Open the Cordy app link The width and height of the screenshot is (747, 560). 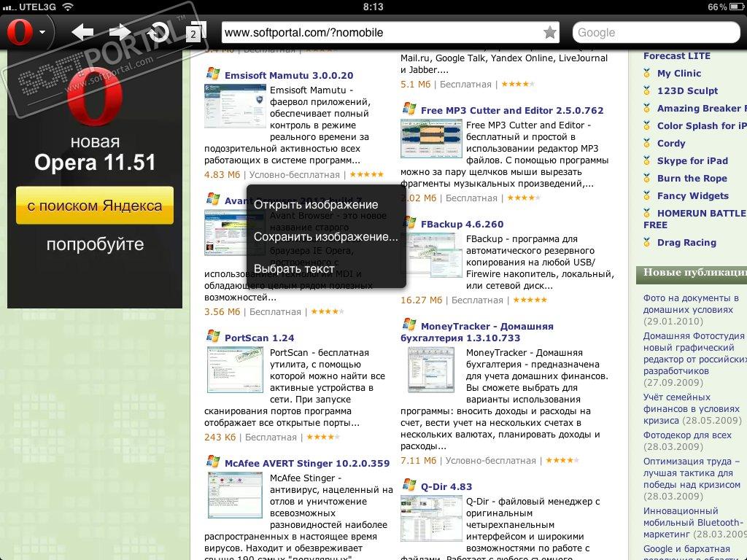coord(671,144)
